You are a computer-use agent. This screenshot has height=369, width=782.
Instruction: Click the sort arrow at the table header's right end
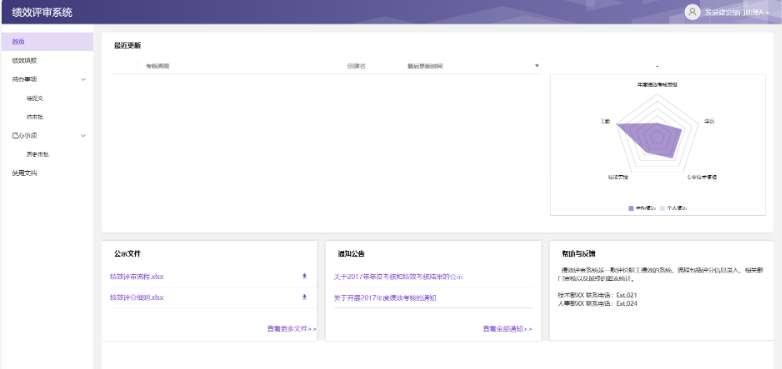[x=537, y=66]
